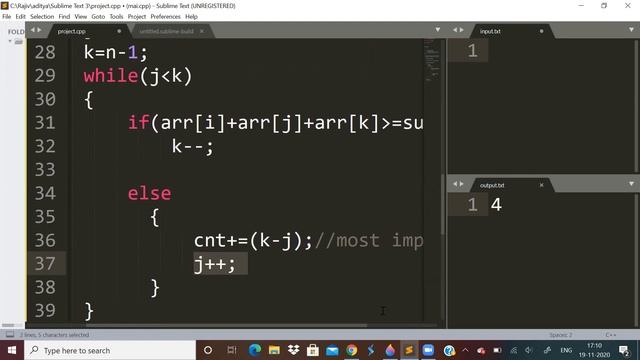The width and height of the screenshot is (640, 360).
Task: Close the untitled.sublime-build tab
Action: tap(202, 31)
